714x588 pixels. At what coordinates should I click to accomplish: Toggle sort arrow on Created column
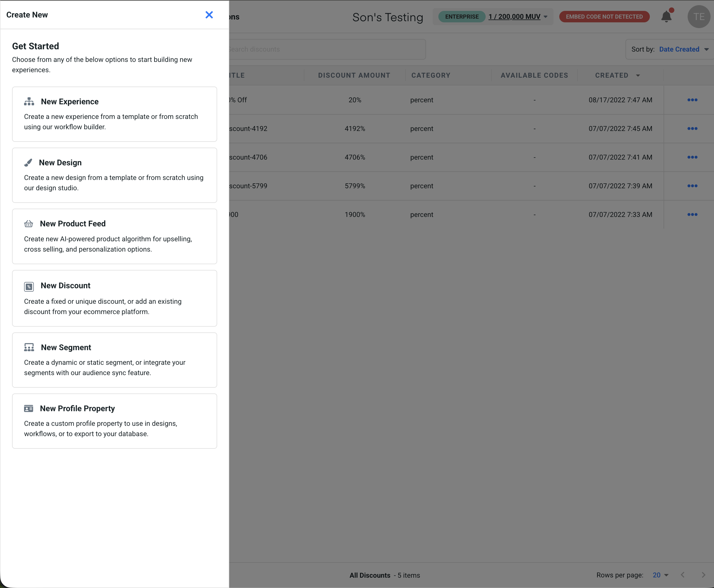pos(638,76)
